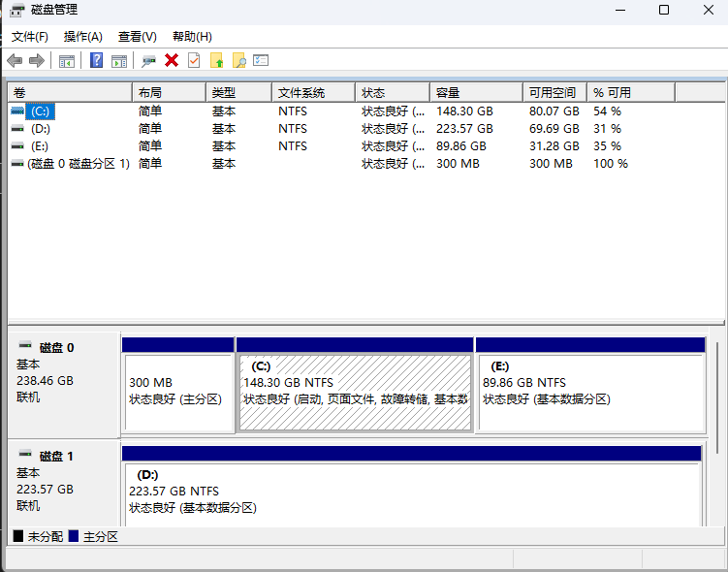Click the folder with magnifier icon
The height and width of the screenshot is (572, 728).
pos(238,60)
